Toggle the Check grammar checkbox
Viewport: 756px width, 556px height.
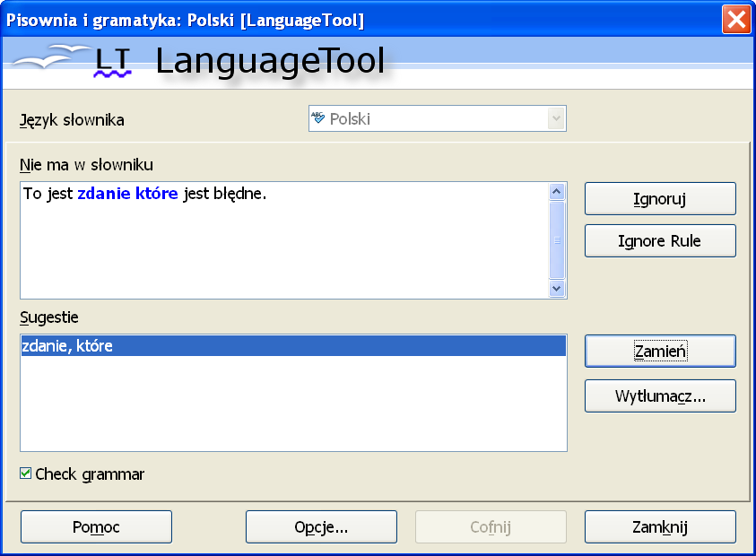click(x=25, y=473)
